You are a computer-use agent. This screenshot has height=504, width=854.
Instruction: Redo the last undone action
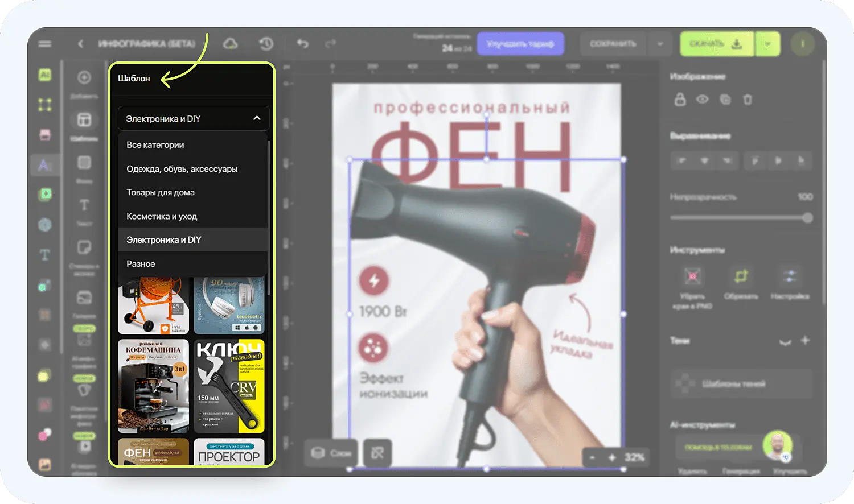tap(330, 44)
